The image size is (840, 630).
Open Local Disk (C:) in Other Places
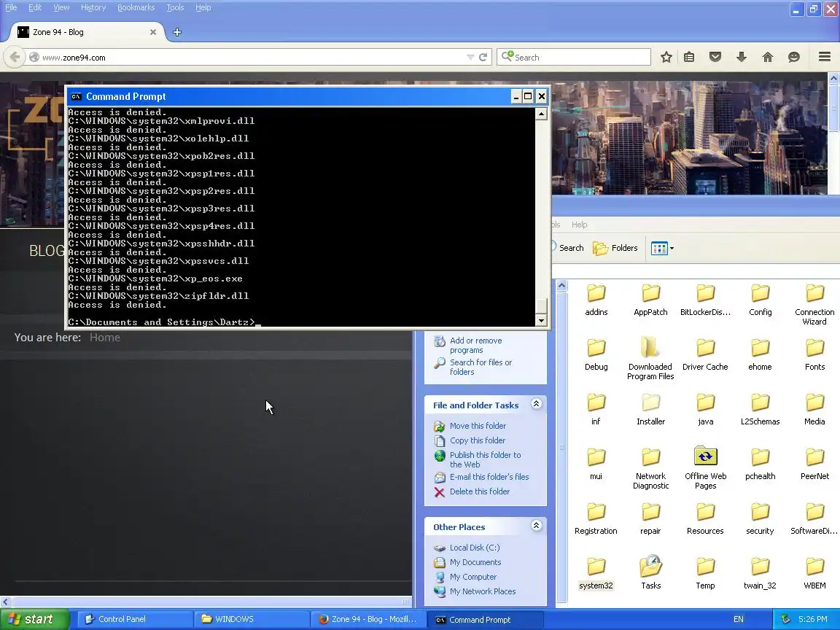coord(475,548)
